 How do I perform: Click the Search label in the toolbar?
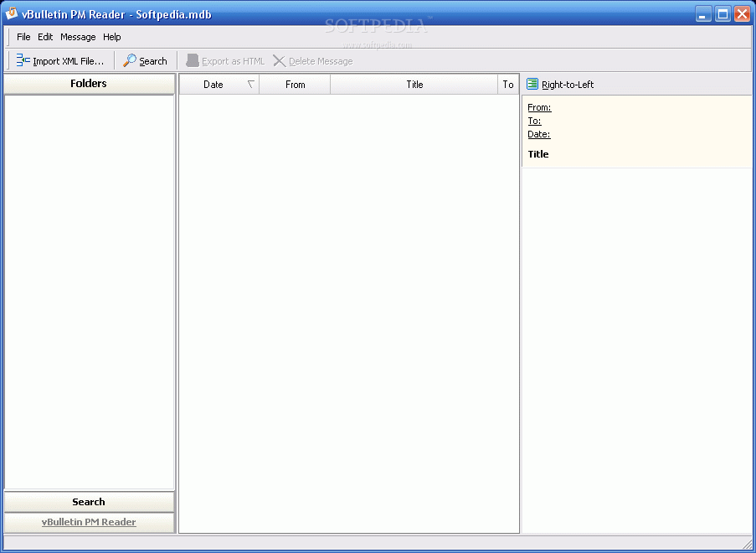[x=153, y=61]
